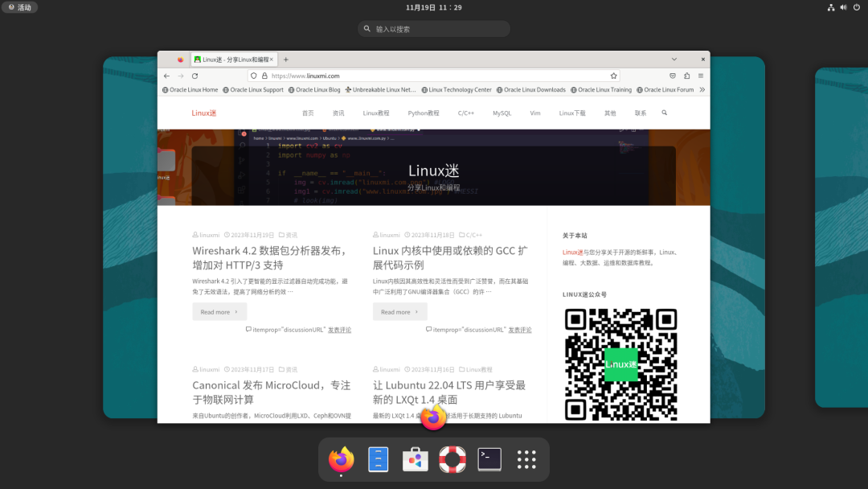This screenshot has width=868, height=489.
Task: Click the Firefox URL address bar
Action: (433, 76)
